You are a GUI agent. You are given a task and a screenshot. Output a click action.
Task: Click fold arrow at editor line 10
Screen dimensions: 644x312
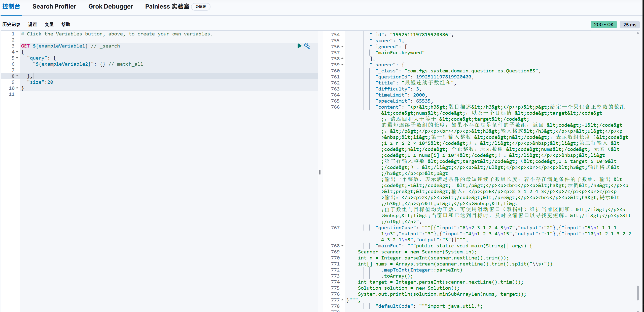17,88
